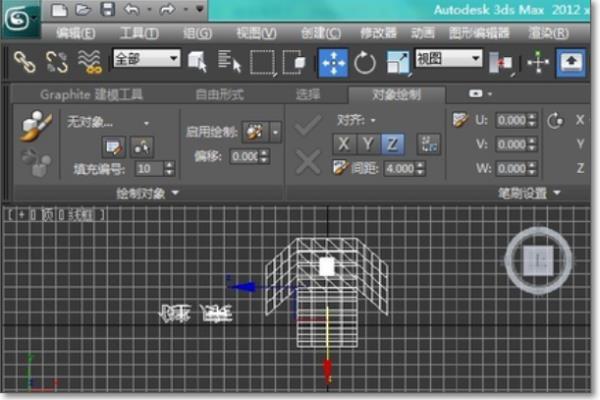This screenshot has width=600, height=400.
Task: Click the 启用绘制 paint button
Action: [x=255, y=132]
